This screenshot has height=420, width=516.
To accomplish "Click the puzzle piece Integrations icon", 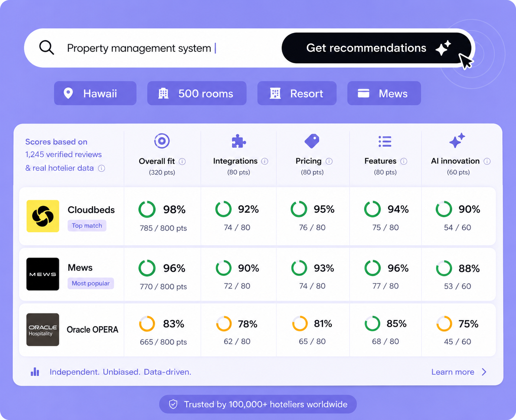I will [238, 141].
